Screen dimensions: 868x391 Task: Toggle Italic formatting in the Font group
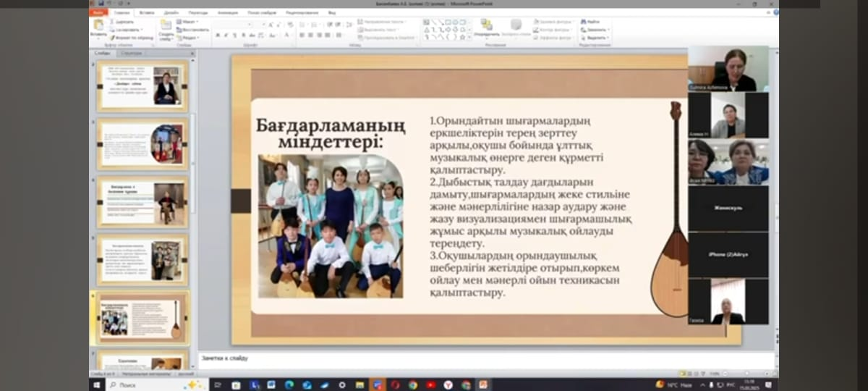(226, 35)
